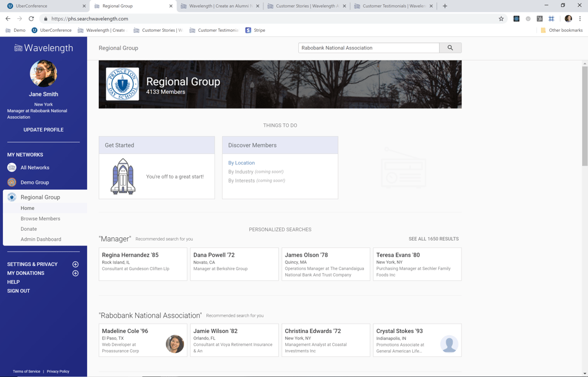
Task: Click the HELP link
Action: (x=14, y=282)
